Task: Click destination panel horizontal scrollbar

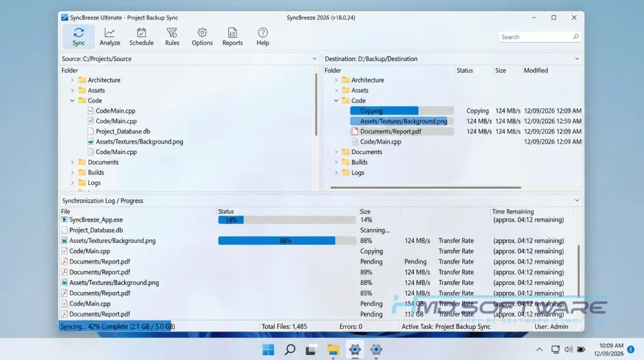Action: point(426,188)
